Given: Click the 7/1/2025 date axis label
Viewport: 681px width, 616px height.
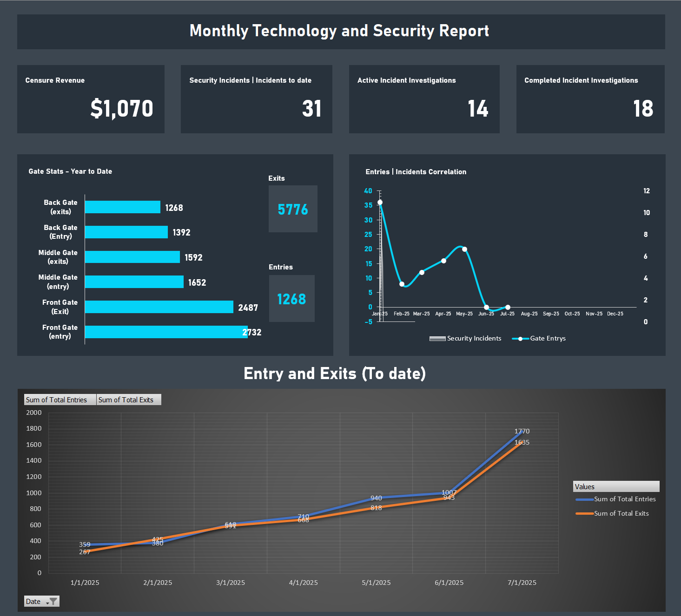Looking at the screenshot, I should (x=522, y=583).
